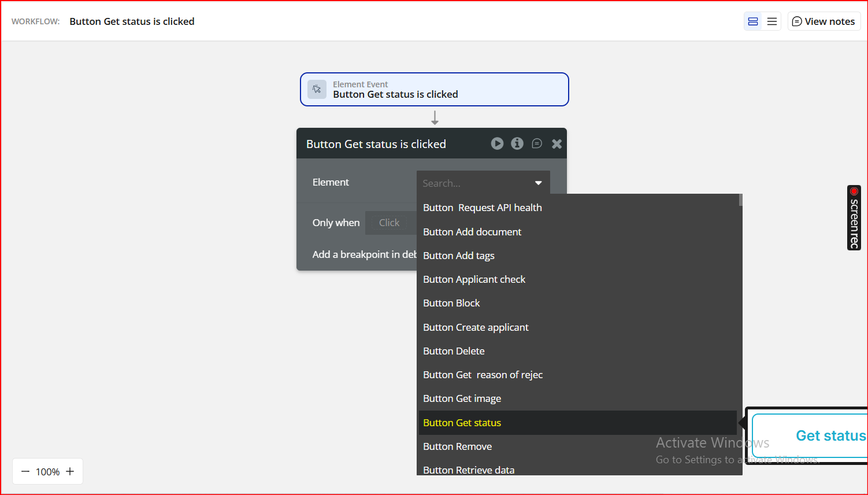Choose Button Add document from the list
Screen dimensions: 868x495
click(x=472, y=232)
